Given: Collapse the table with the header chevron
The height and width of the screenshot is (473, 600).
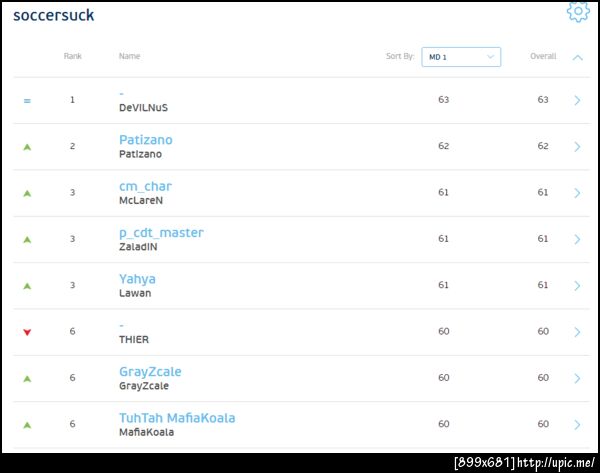Looking at the screenshot, I should 578,57.
